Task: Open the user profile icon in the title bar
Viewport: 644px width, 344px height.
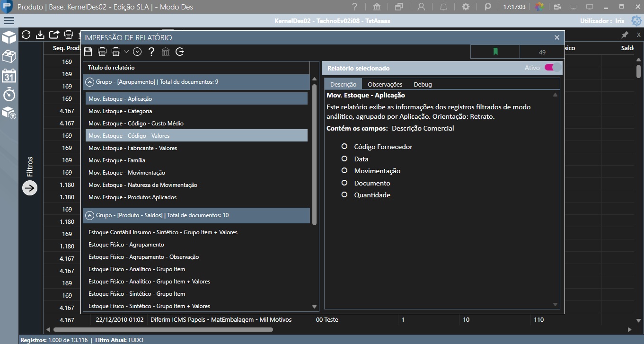Action: pos(421,7)
